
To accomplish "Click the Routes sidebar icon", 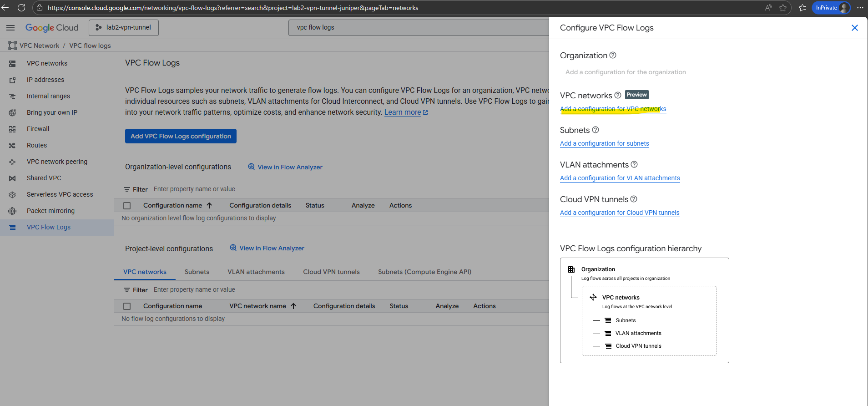I will (x=12, y=146).
